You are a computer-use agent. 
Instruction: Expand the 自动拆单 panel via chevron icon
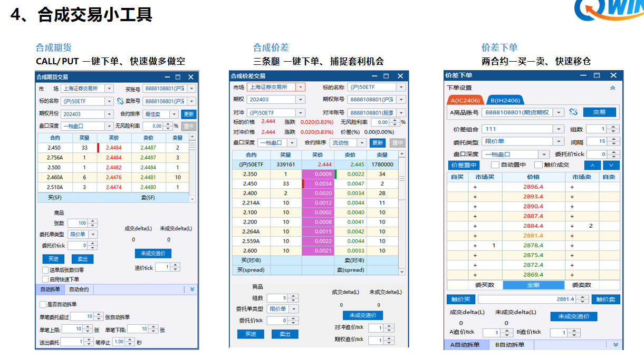[x=193, y=288]
